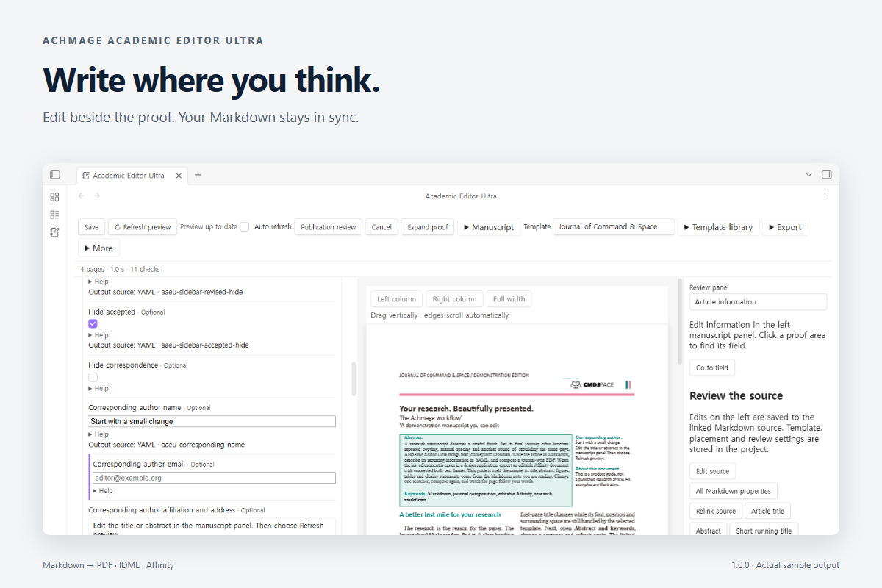This screenshot has height=588, width=882.
Task: Navigate forward with the right arrow
Action: [x=97, y=196]
